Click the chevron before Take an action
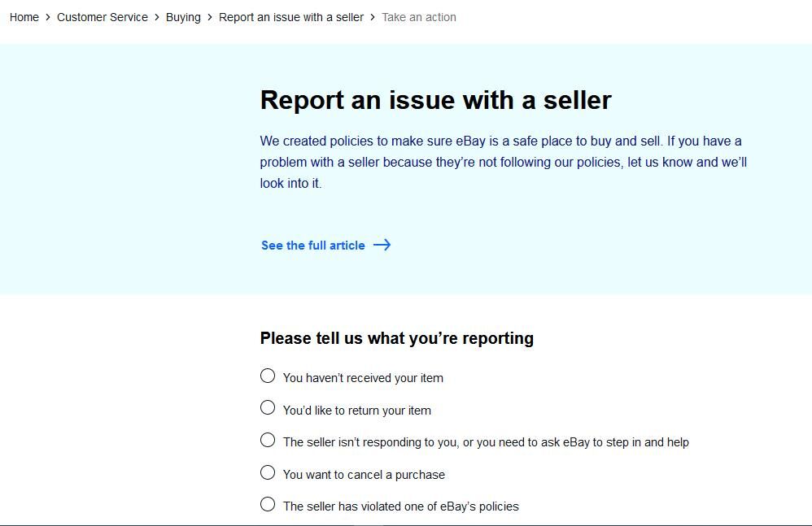 pos(373,17)
